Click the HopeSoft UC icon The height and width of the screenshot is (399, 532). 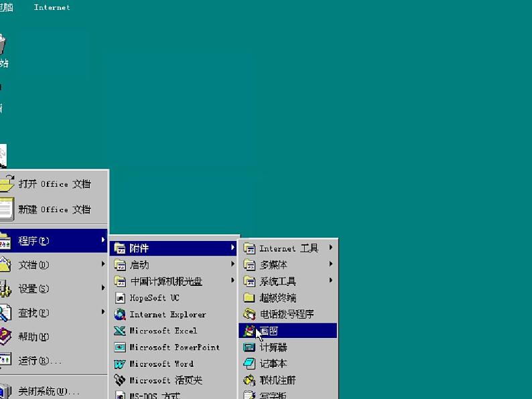[119, 298]
